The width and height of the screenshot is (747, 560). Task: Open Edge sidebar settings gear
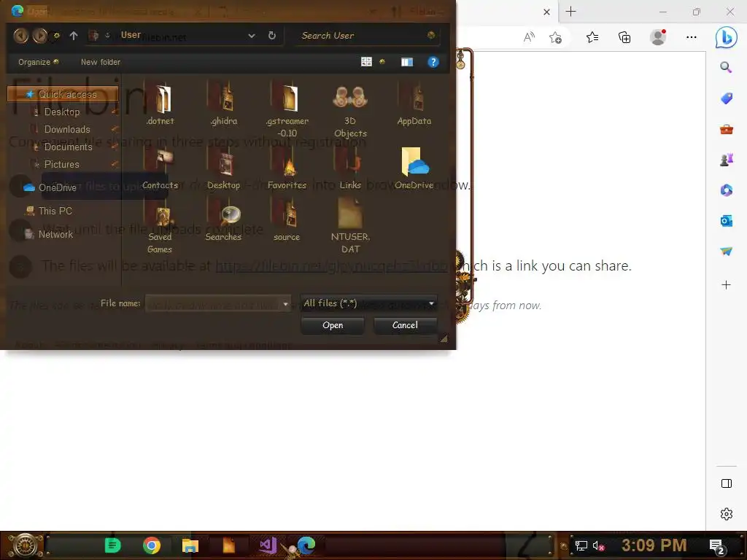[726, 514]
